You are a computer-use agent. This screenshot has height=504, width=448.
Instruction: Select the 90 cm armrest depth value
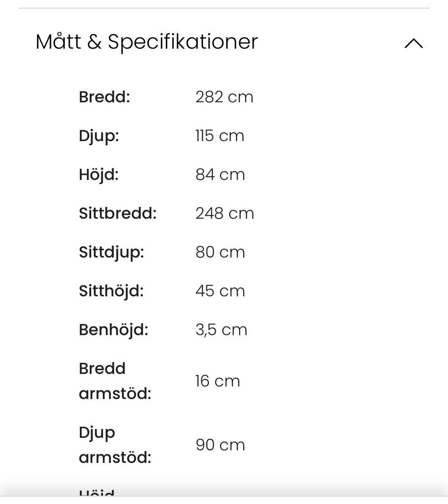220,445
